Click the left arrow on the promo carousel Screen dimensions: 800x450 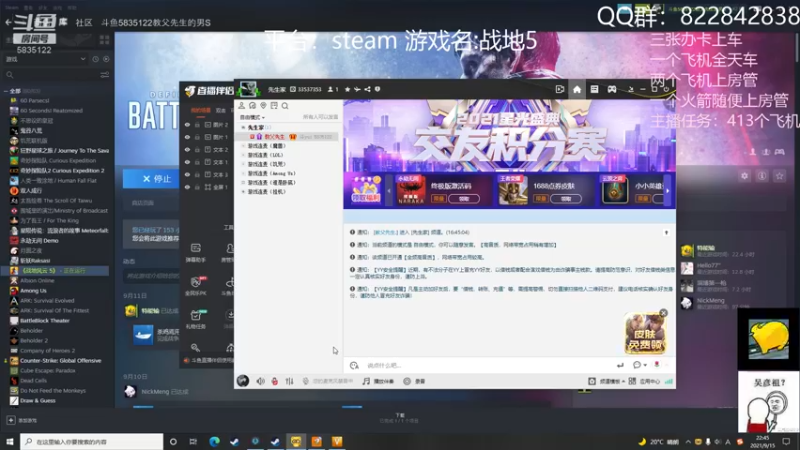[x=389, y=191]
